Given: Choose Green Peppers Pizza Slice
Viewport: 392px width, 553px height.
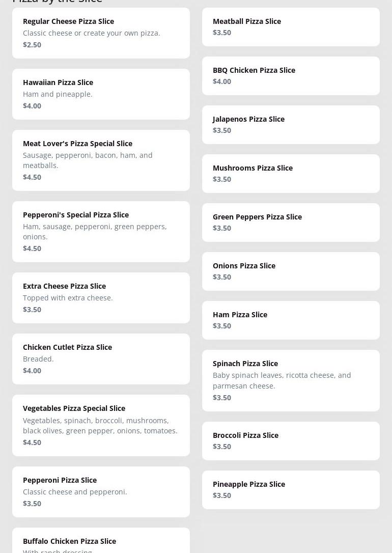Looking at the screenshot, I should point(291,223).
